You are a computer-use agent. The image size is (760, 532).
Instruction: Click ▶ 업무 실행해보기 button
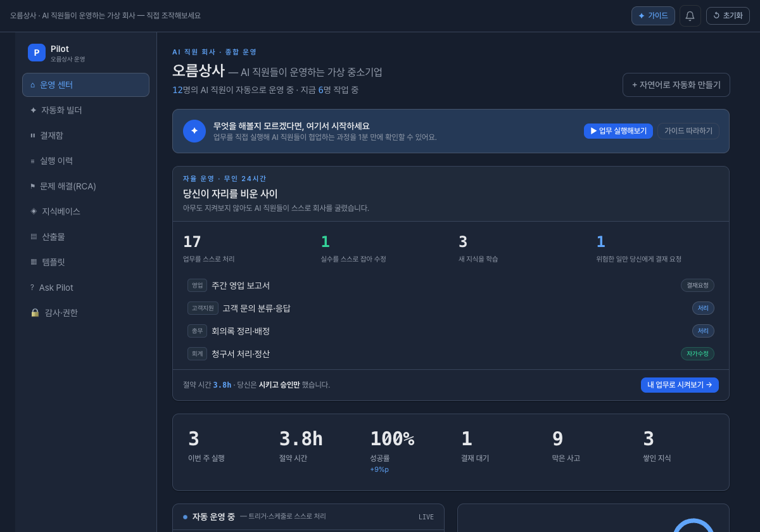tap(618, 131)
